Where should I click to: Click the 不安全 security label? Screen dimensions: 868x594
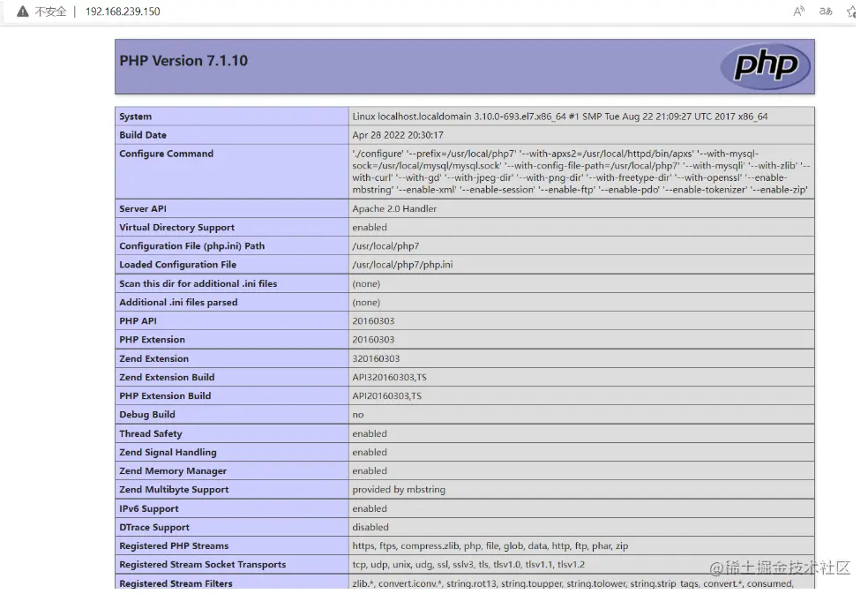pyautogui.click(x=50, y=11)
